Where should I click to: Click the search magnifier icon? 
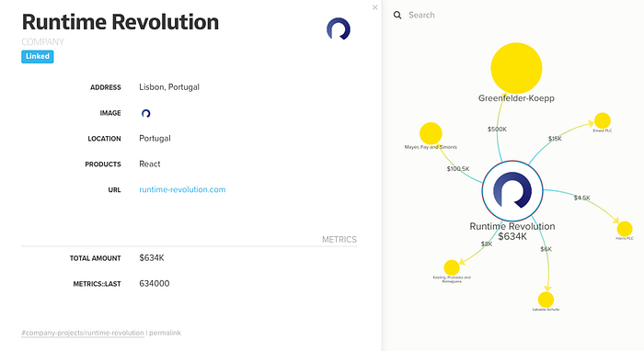397,16
